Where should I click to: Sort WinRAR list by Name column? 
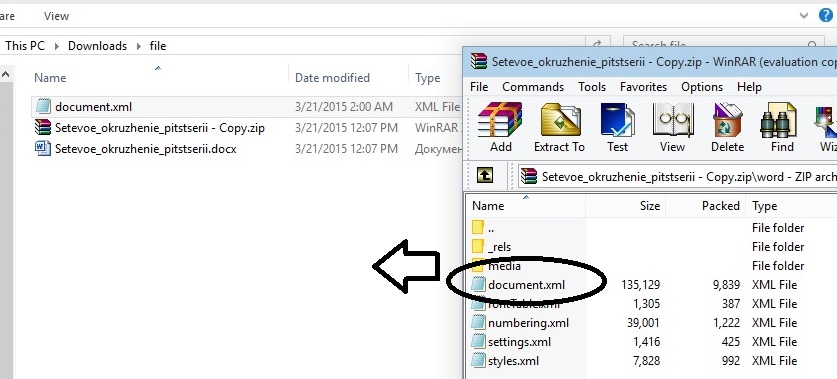(488, 206)
